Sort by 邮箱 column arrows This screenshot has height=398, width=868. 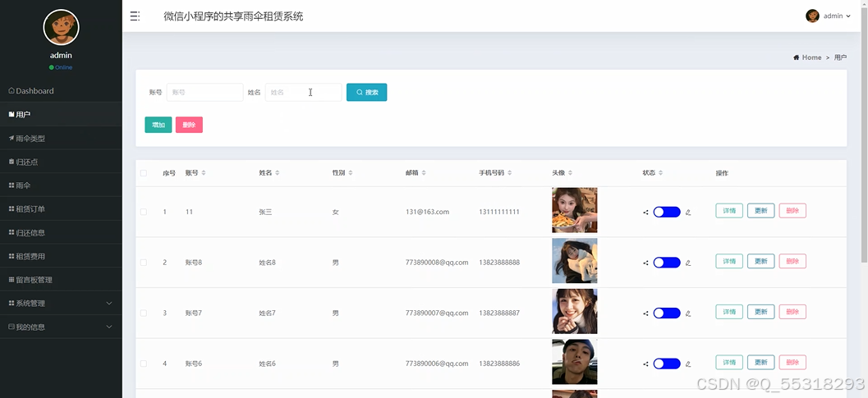click(x=424, y=173)
